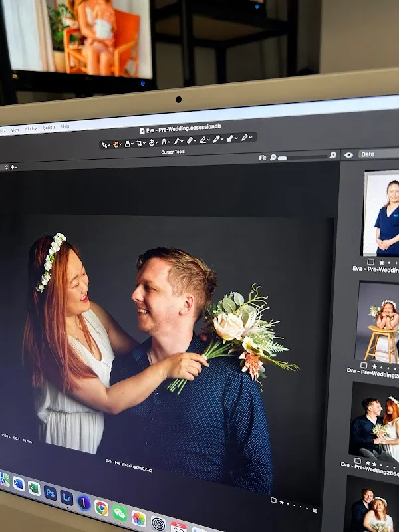Open the Window menu
This screenshot has height=532, width=399.
tap(31, 129)
